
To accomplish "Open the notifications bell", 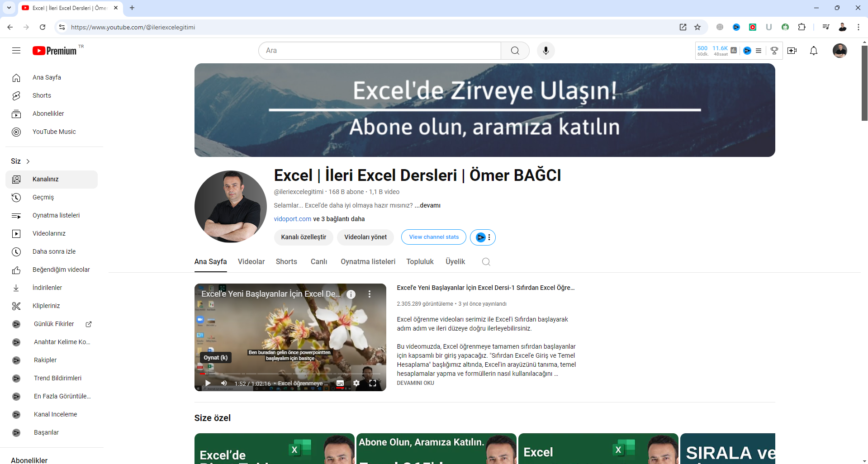I will 814,51.
